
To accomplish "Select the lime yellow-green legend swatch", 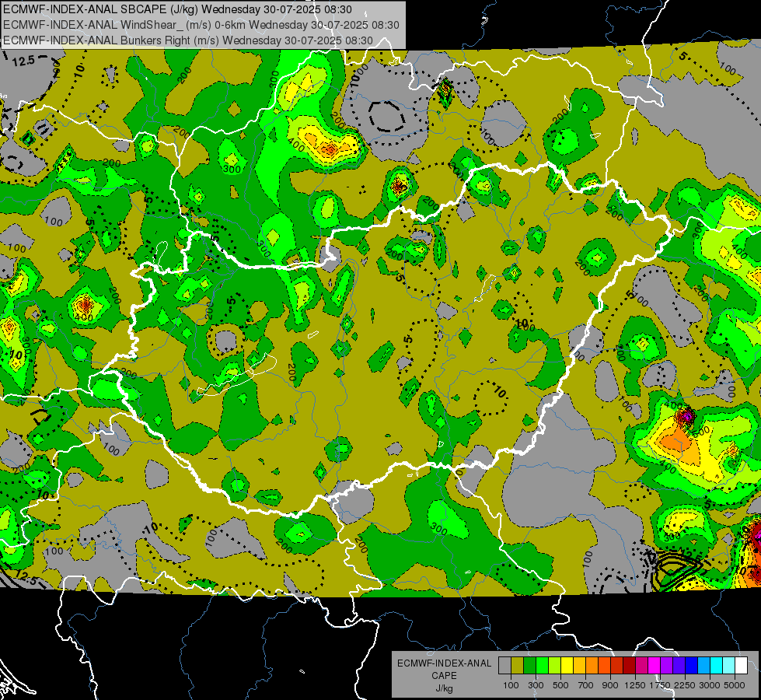I will pyautogui.click(x=554, y=666).
